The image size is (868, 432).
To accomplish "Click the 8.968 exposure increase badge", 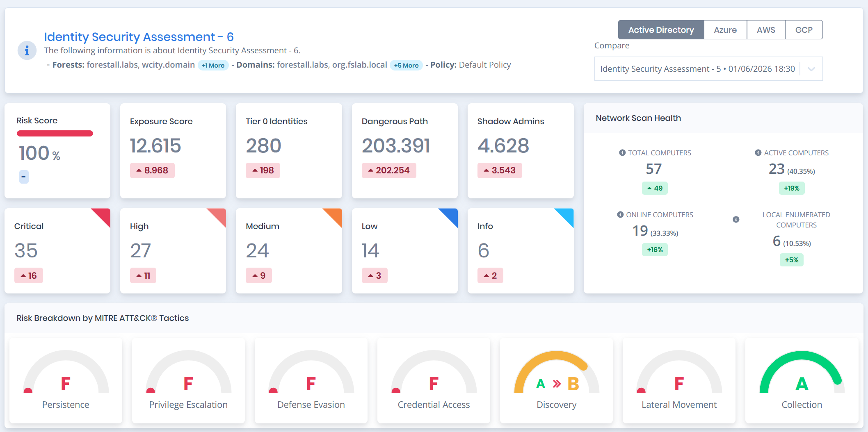I will tap(152, 171).
